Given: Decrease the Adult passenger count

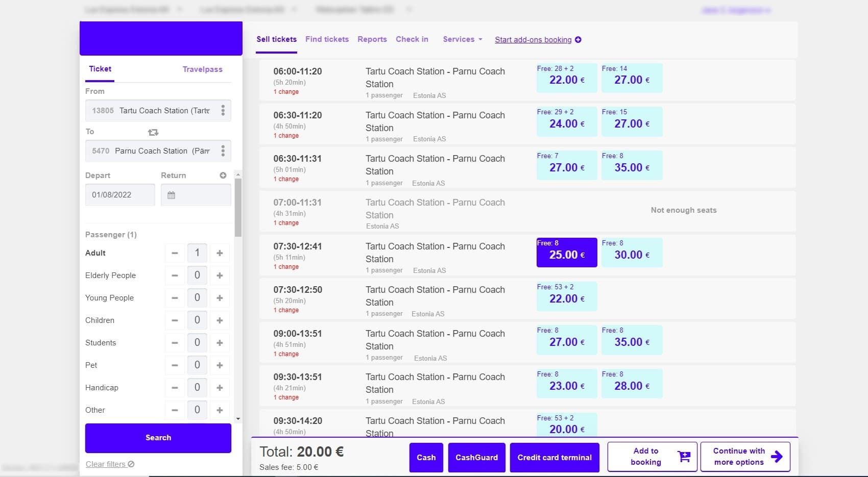Looking at the screenshot, I should coord(175,253).
